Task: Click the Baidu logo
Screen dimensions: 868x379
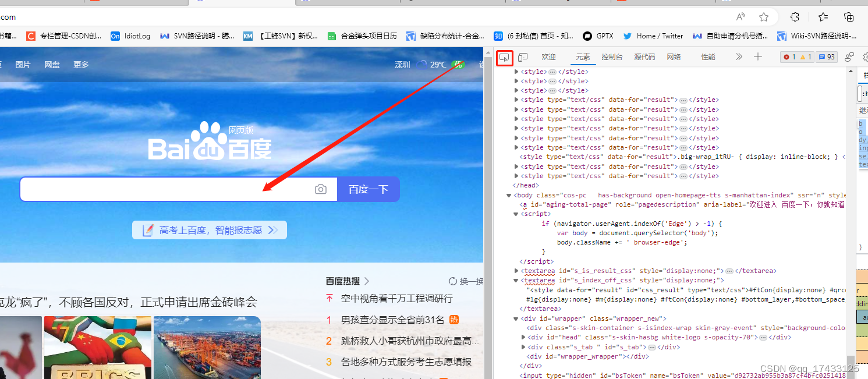Action: 210,141
